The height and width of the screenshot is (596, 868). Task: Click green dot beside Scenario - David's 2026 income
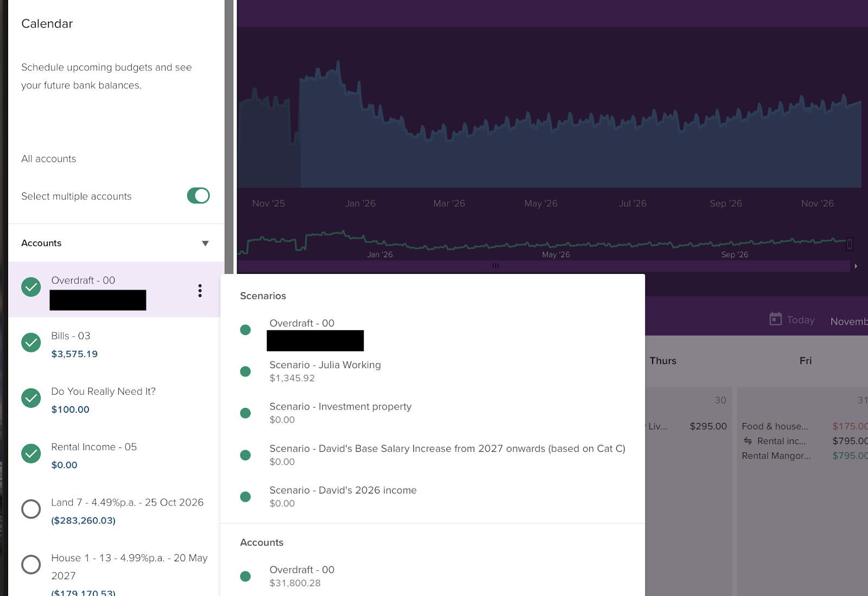pyautogui.click(x=245, y=497)
